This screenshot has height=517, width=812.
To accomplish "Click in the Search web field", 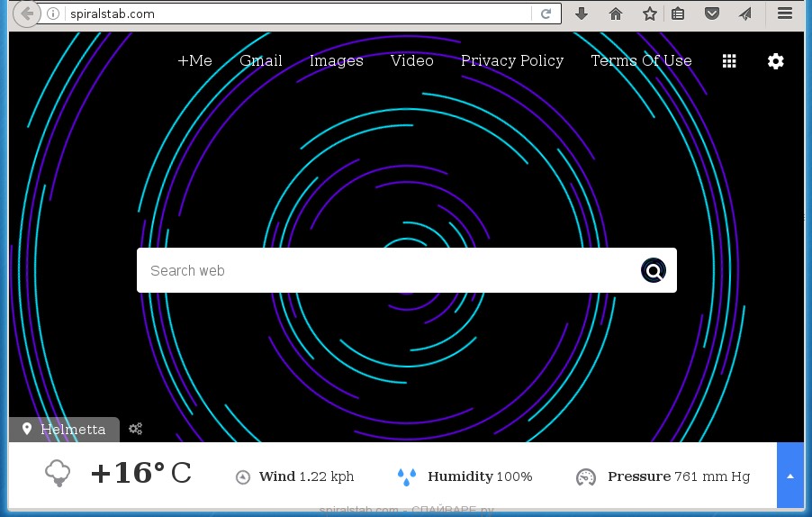I will (x=387, y=270).
